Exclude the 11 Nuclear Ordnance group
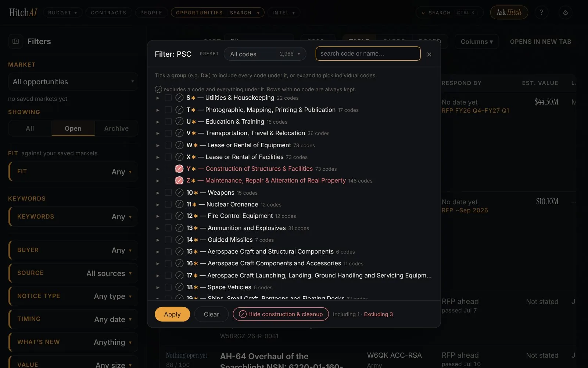The image size is (588, 368). click(179, 204)
